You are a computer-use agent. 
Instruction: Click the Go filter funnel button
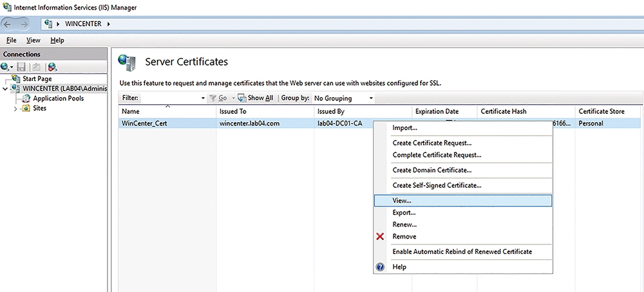pos(218,98)
